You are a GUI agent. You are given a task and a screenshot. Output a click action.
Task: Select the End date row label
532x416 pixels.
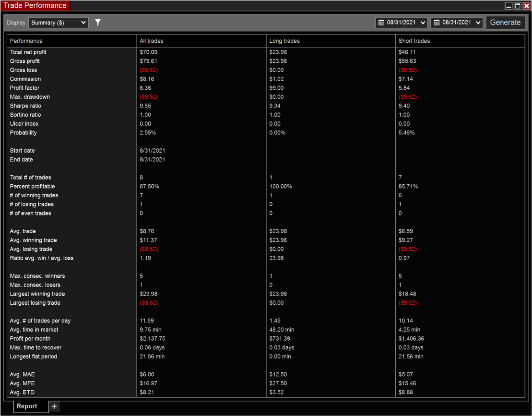click(22, 159)
